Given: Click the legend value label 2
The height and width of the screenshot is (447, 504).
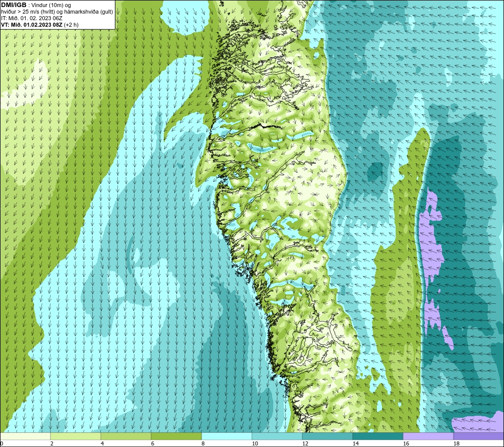Looking at the screenshot, I should pos(52,443).
